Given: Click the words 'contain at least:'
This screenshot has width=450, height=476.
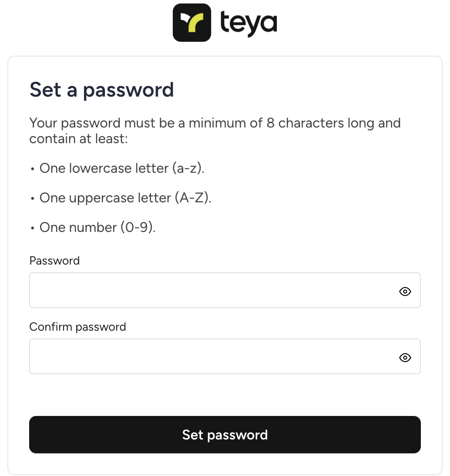Looking at the screenshot, I should [79, 139].
